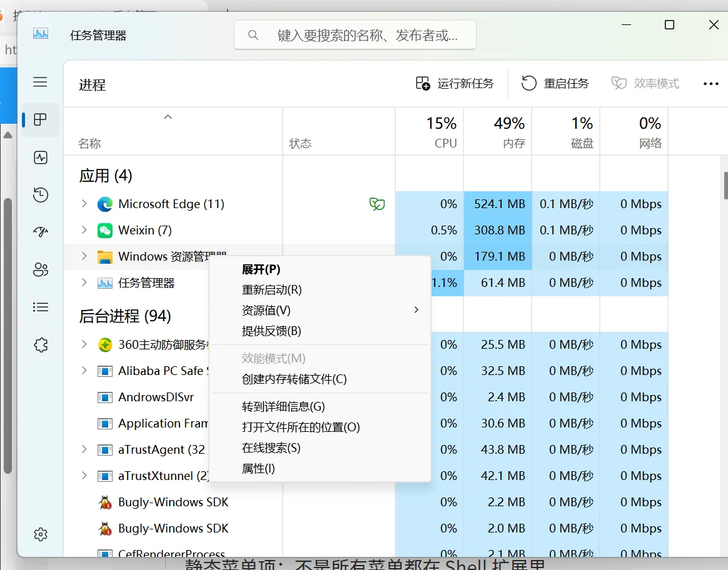The image size is (728, 570).
Task: Click the background window's left scrollbar thumb
Action: point(8,336)
